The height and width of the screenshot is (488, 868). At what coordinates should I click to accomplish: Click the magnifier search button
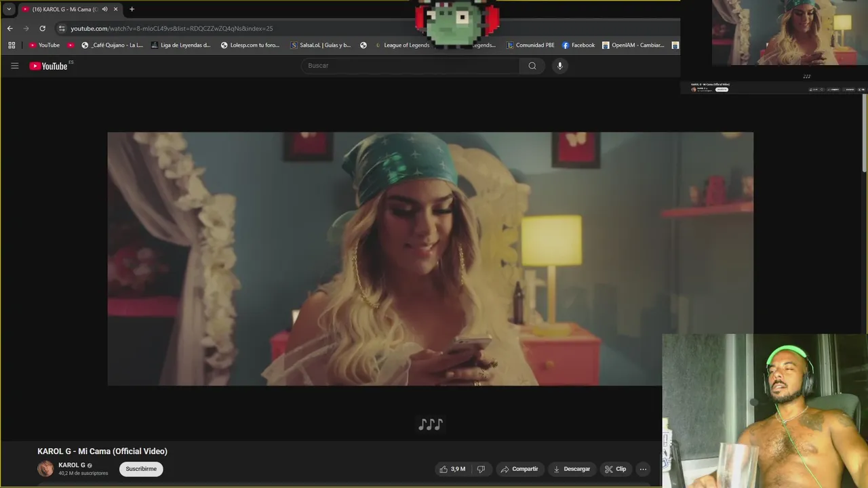[532, 66]
